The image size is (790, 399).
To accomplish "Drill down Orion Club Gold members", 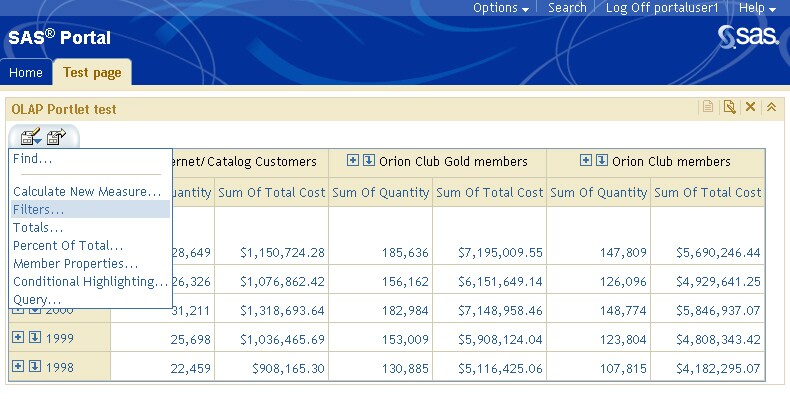I will pos(369,160).
